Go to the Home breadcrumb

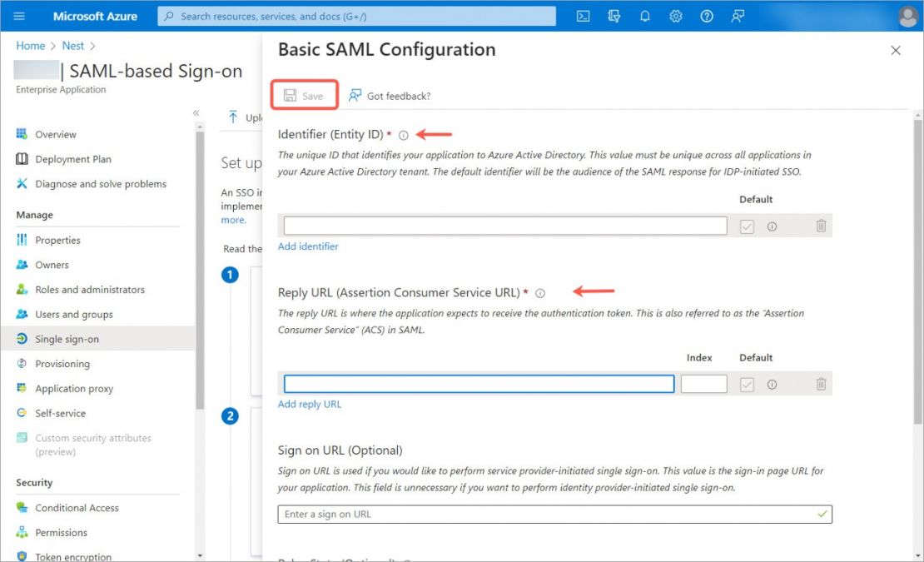point(31,45)
